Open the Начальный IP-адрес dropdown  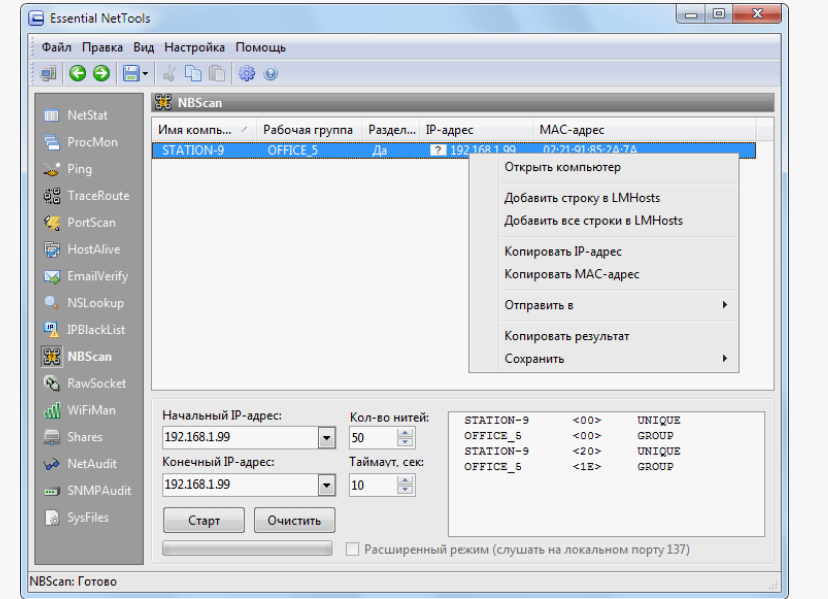click(x=326, y=437)
